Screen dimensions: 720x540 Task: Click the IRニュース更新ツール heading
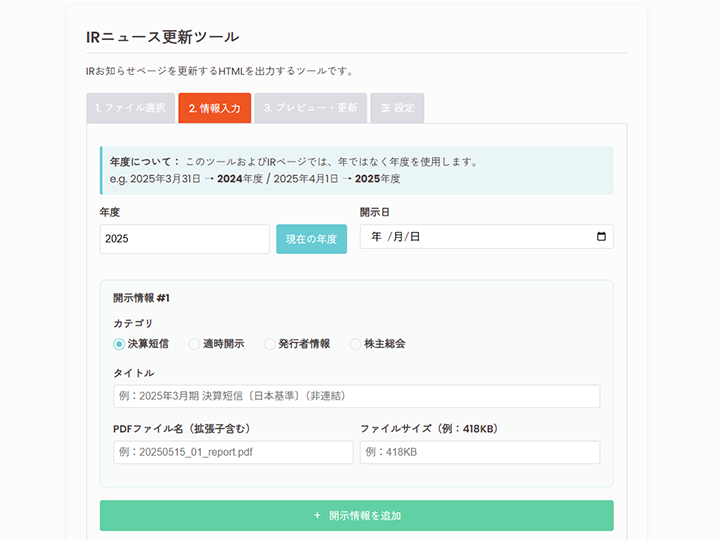pyautogui.click(x=163, y=37)
